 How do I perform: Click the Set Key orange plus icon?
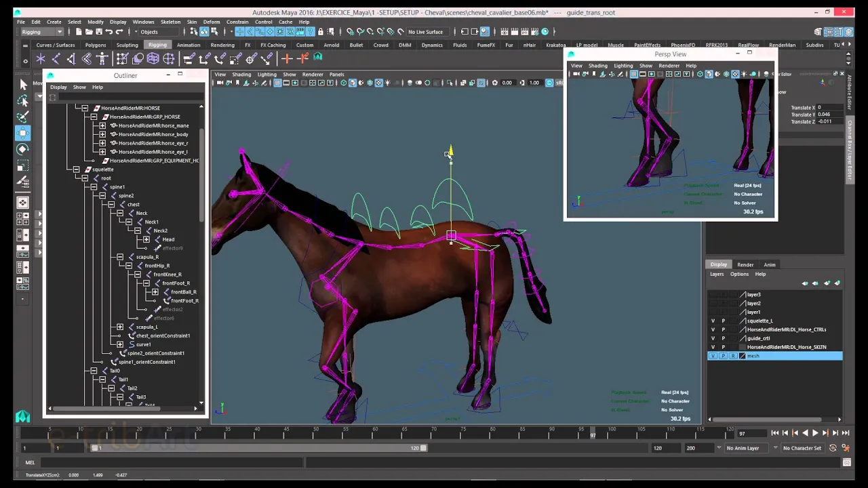[287, 59]
